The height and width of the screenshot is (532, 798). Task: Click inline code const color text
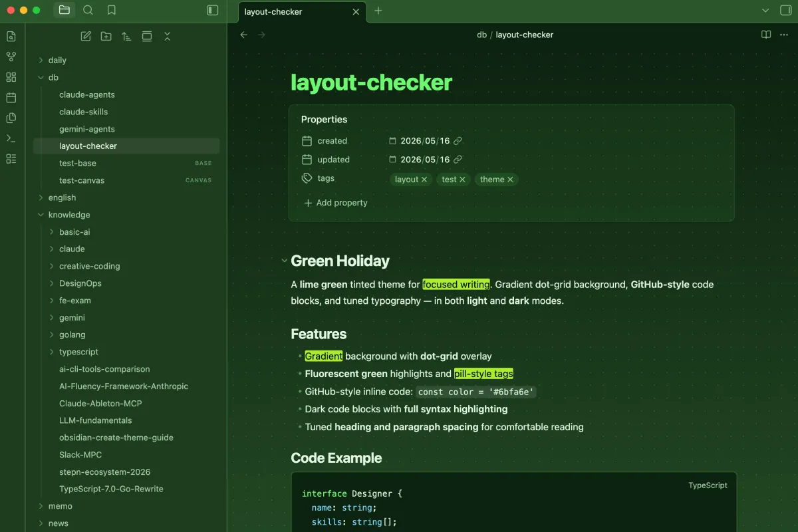pyautogui.click(x=476, y=392)
